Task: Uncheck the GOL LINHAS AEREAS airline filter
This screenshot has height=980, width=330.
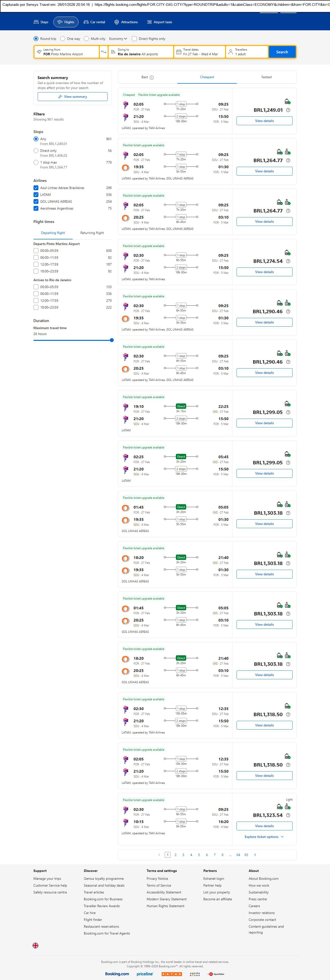Action: (x=36, y=201)
